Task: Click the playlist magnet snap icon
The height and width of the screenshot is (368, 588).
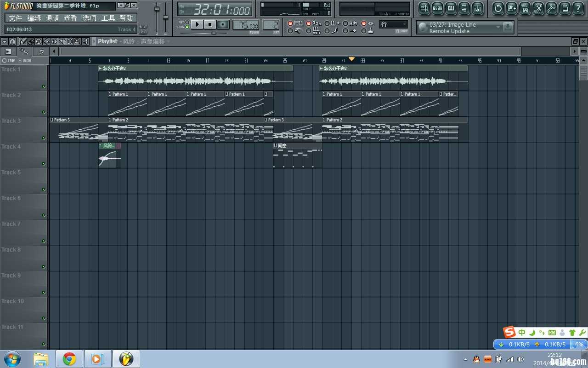Action: click(12, 41)
